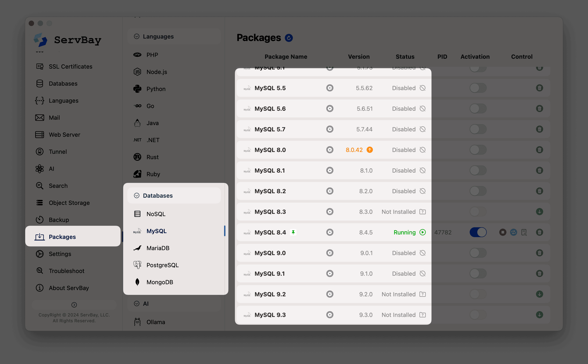Image resolution: width=588 pixels, height=364 pixels.
Task: Open settings gear for MySQL 8.0
Action: coord(330,150)
